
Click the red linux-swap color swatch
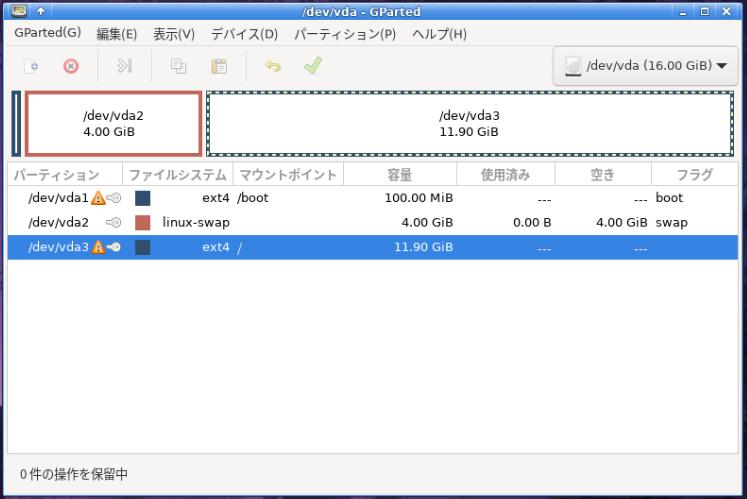(x=142, y=223)
